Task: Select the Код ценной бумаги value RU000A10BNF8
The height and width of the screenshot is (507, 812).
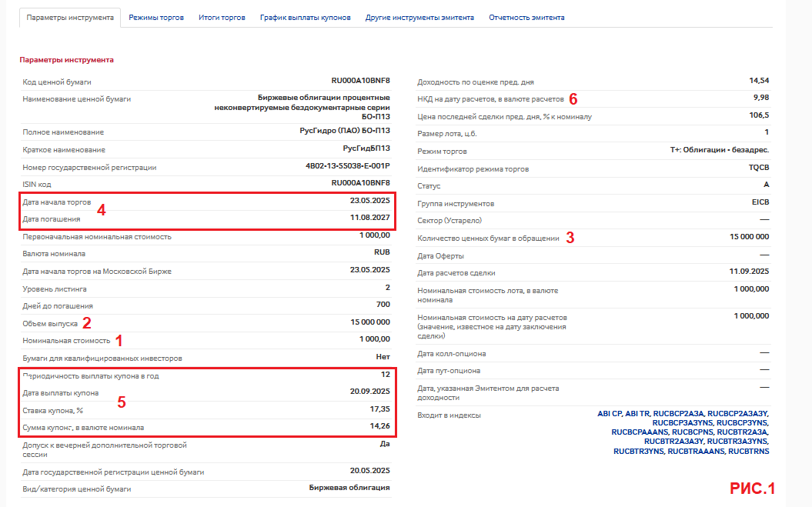Action: tap(360, 81)
